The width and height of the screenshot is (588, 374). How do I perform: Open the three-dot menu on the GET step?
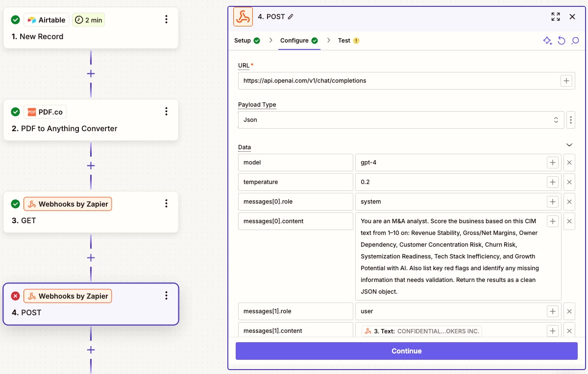tap(166, 203)
